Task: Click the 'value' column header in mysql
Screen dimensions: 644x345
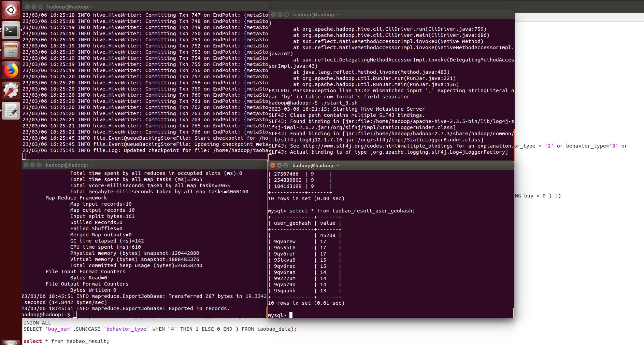Action: point(328,223)
